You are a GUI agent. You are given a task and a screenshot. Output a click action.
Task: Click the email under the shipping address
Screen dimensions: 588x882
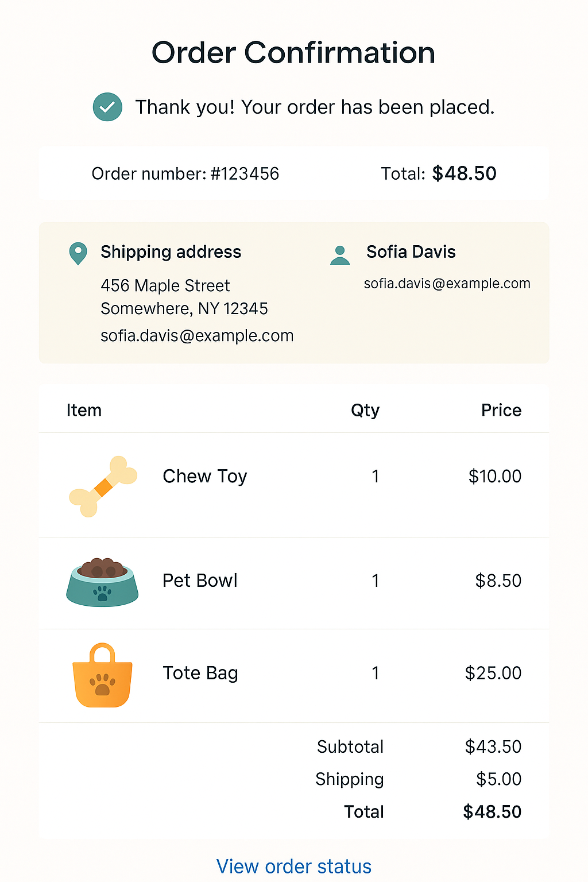point(197,335)
